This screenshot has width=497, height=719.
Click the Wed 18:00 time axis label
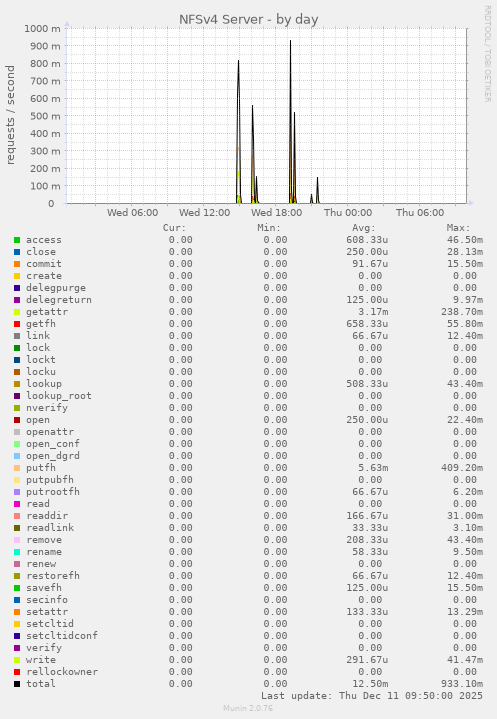[276, 213]
